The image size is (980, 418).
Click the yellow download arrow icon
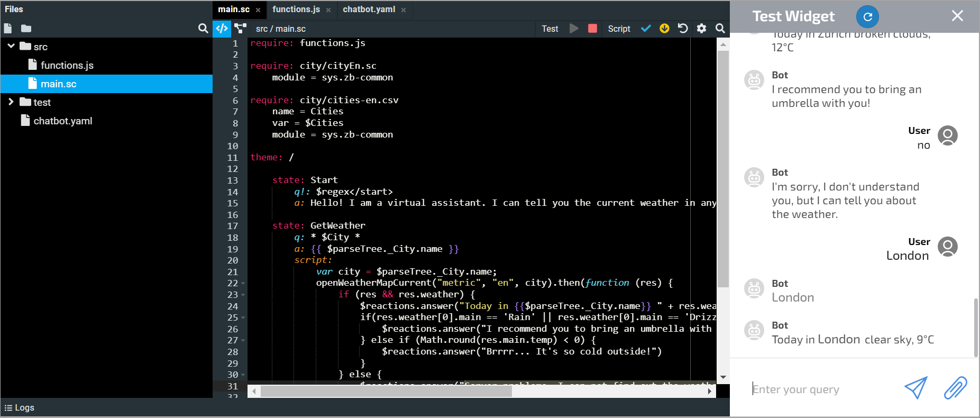664,29
